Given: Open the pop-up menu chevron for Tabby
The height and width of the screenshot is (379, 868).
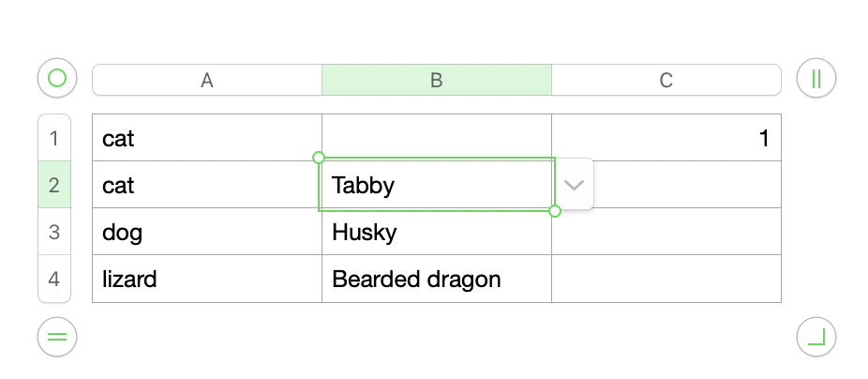Looking at the screenshot, I should click(x=575, y=185).
